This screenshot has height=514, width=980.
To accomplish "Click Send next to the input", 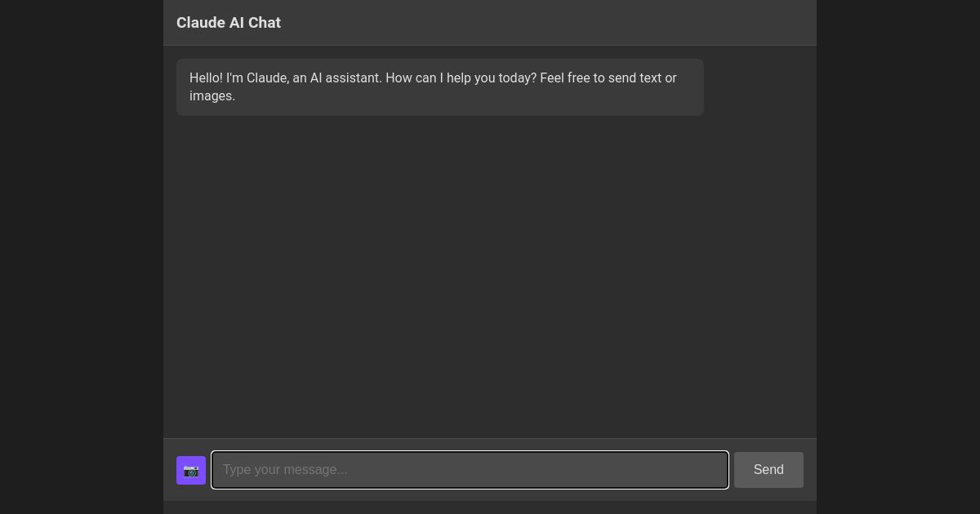I will pyautogui.click(x=768, y=470).
